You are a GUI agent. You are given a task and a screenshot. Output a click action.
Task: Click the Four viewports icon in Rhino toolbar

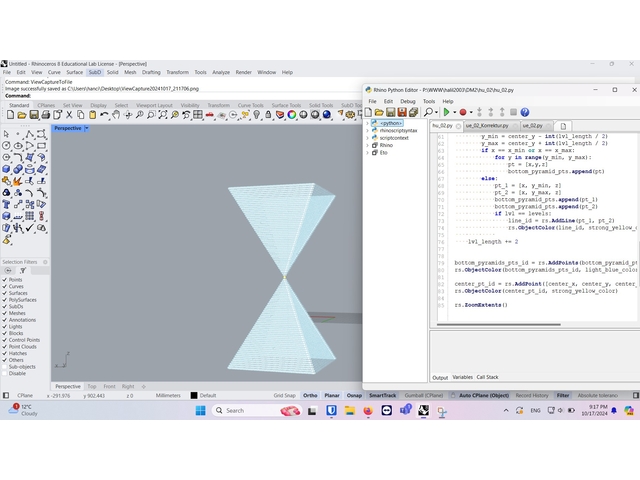tap(198, 115)
